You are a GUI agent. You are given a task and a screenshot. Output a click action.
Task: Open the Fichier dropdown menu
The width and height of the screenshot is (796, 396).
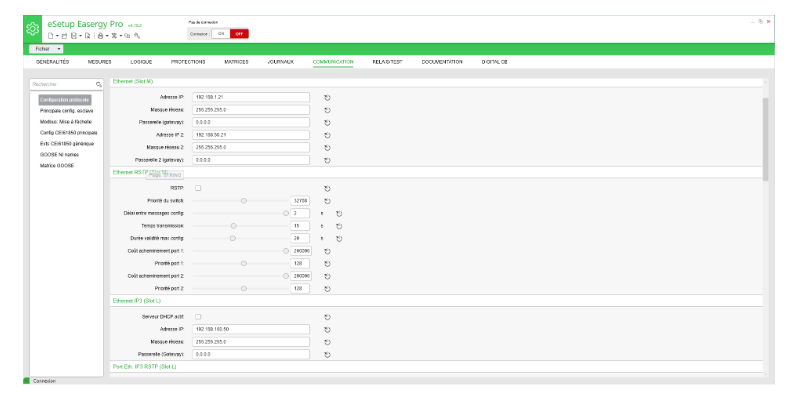pyautogui.click(x=46, y=49)
